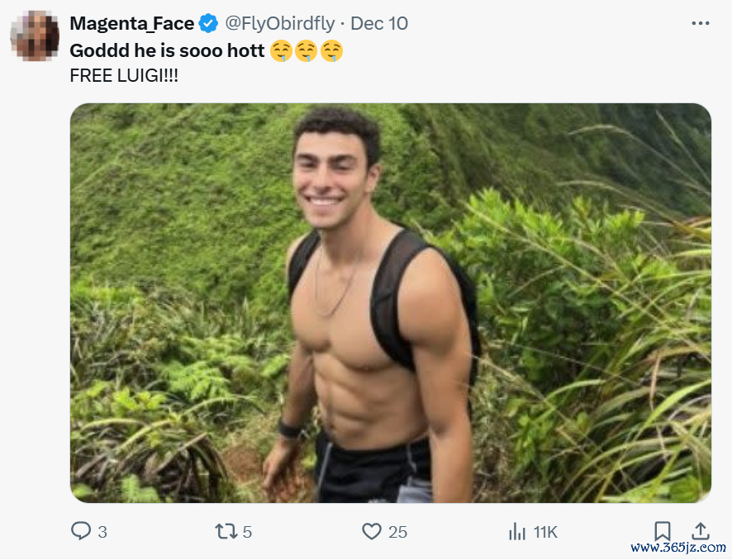This screenshot has width=732, height=560.
Task: Click the www.365jz.com watermark
Action: click(677, 547)
